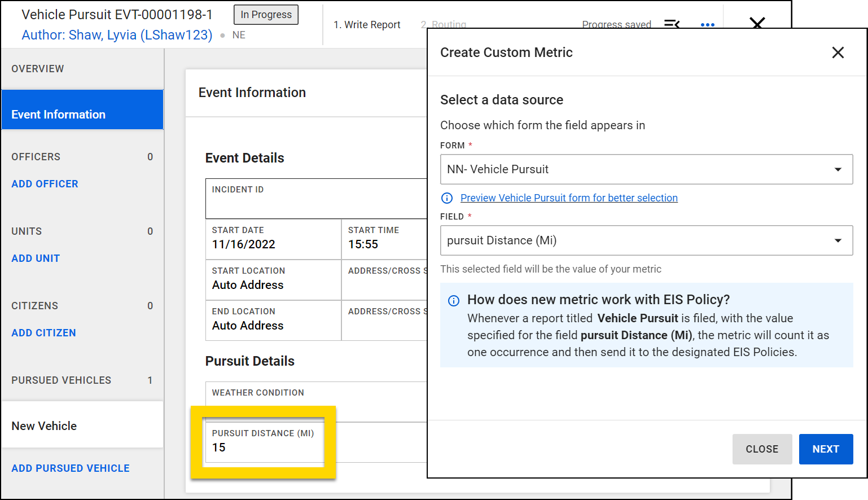
Task: Click ADD OFFICER link
Action: 45,184
